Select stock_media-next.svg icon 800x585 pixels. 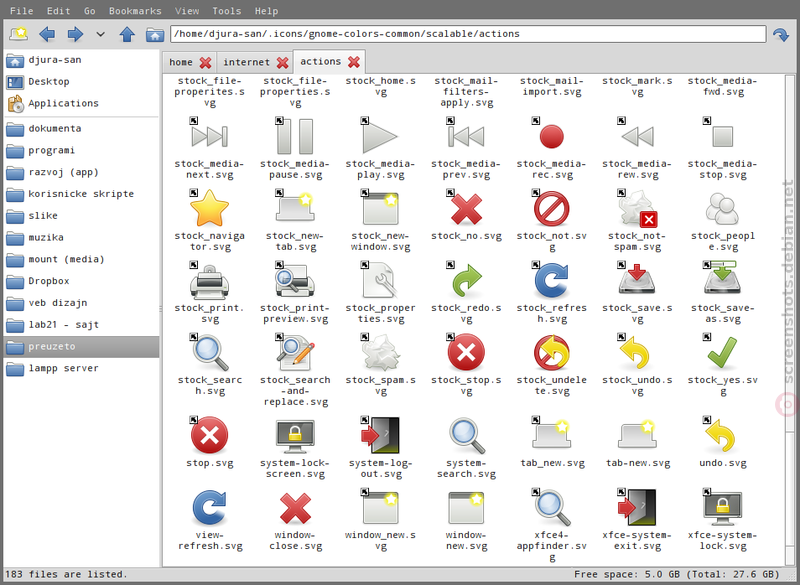click(x=209, y=136)
